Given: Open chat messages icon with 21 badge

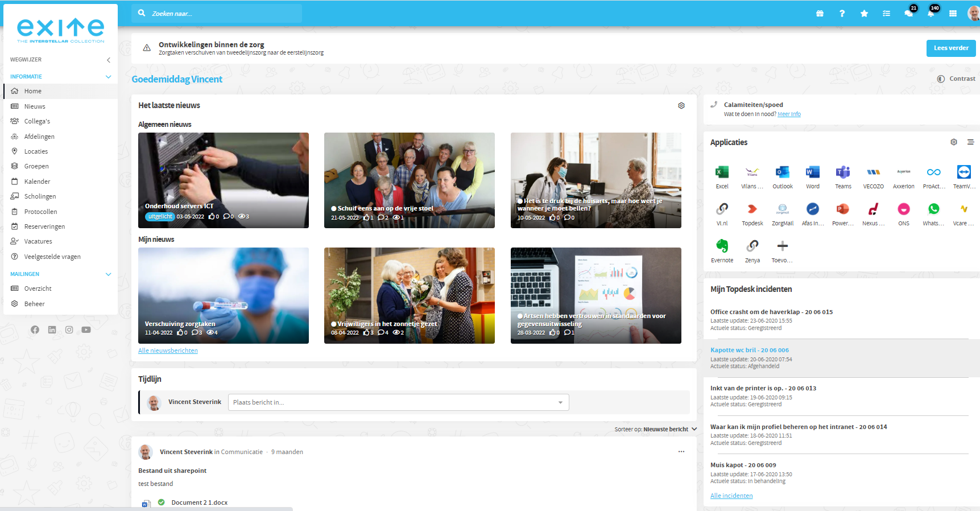Looking at the screenshot, I should (909, 13).
